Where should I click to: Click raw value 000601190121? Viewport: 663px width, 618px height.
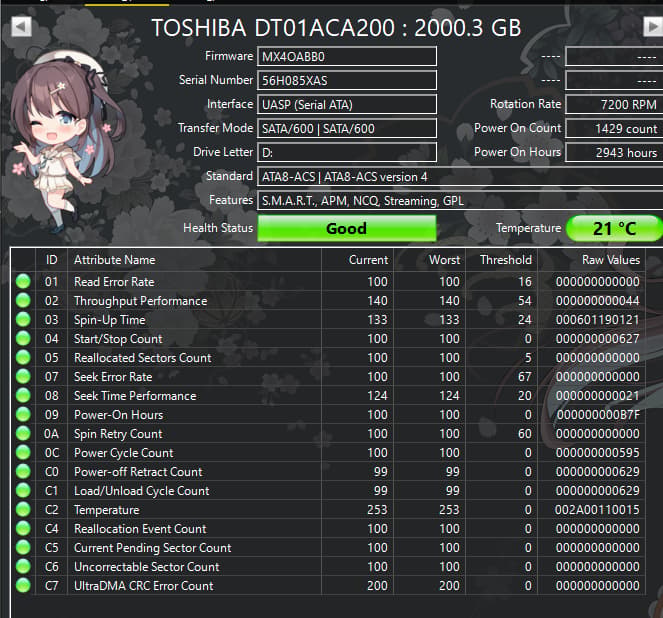(x=597, y=320)
